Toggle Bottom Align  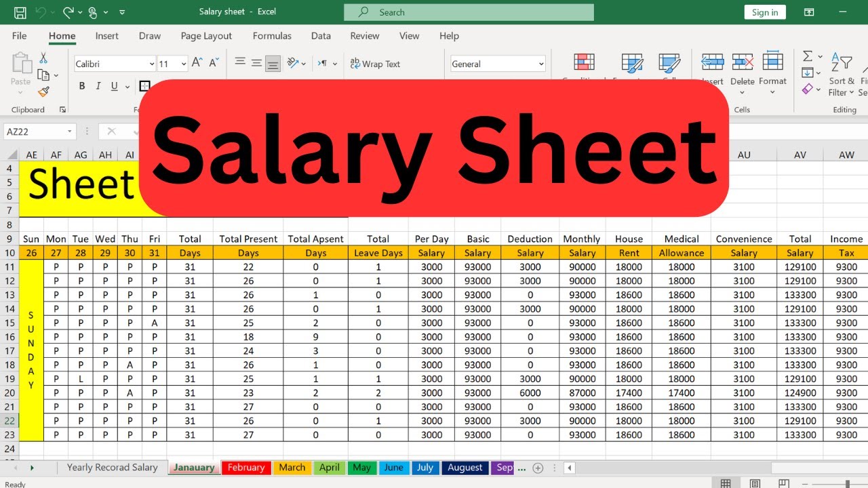273,63
